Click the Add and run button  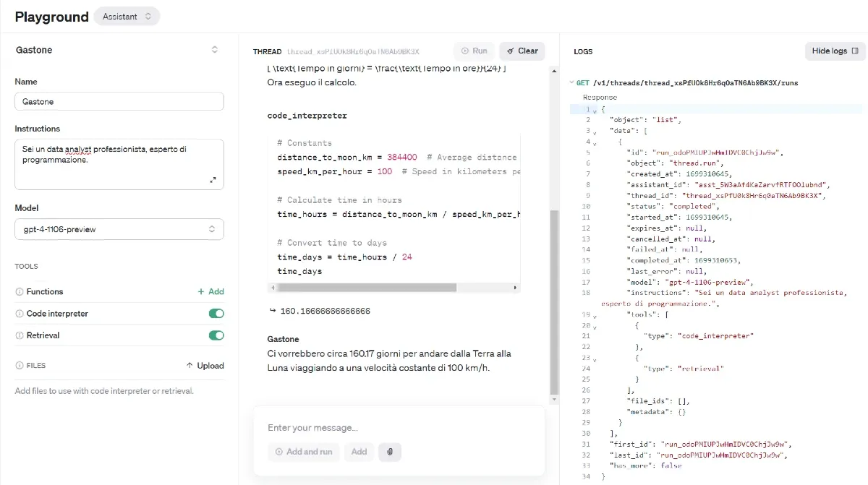coord(303,452)
